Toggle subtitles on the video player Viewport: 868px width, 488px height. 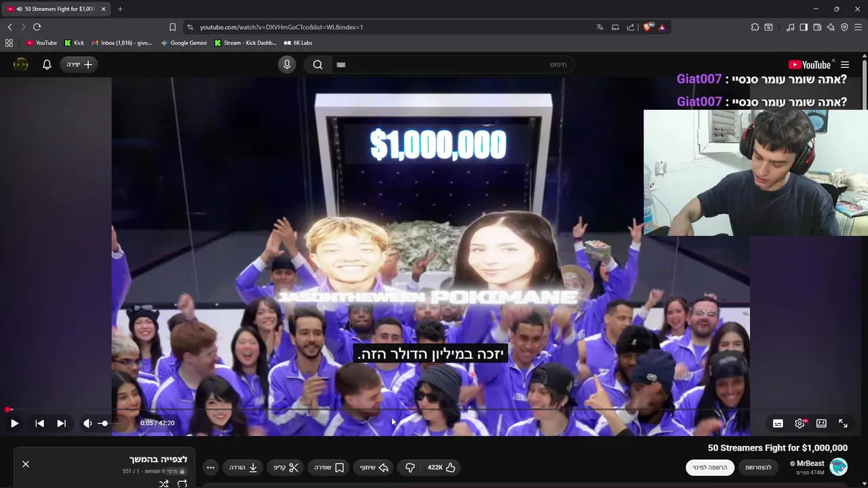point(778,423)
